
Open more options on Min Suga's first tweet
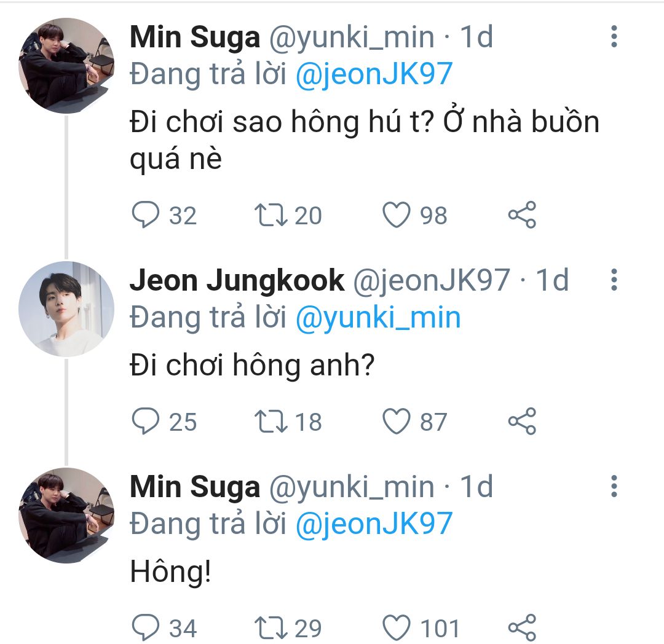tap(614, 37)
